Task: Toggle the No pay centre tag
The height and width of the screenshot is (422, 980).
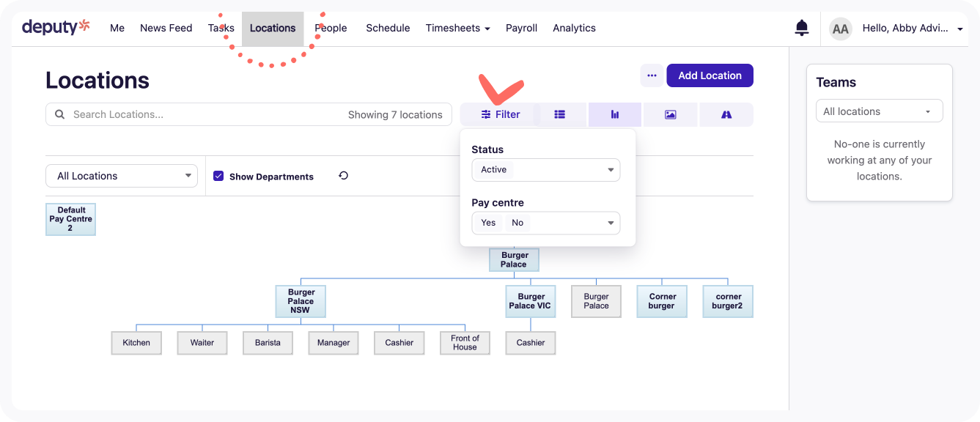Action: coord(517,223)
